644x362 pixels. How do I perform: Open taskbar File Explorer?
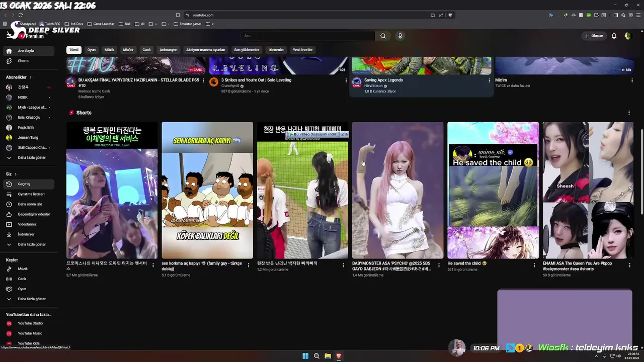[x=328, y=356]
